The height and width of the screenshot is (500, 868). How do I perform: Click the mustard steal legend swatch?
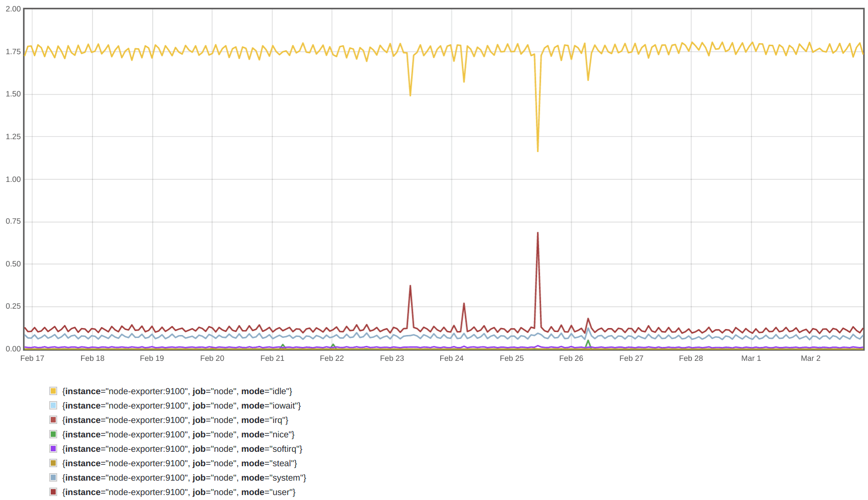tap(53, 463)
